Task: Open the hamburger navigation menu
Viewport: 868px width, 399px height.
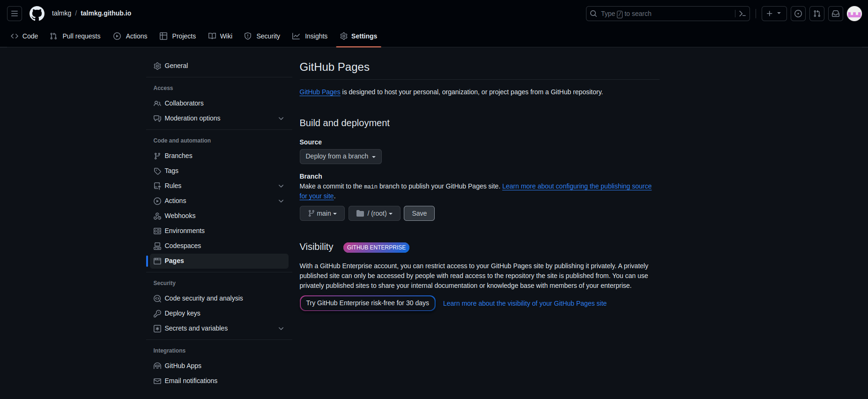Action: [x=15, y=14]
